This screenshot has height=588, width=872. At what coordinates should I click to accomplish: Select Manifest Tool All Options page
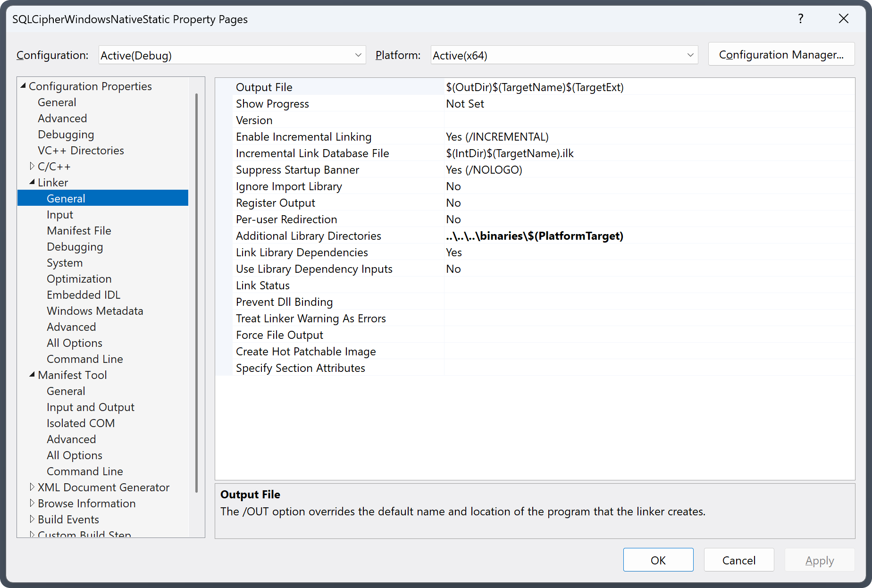[x=74, y=455]
